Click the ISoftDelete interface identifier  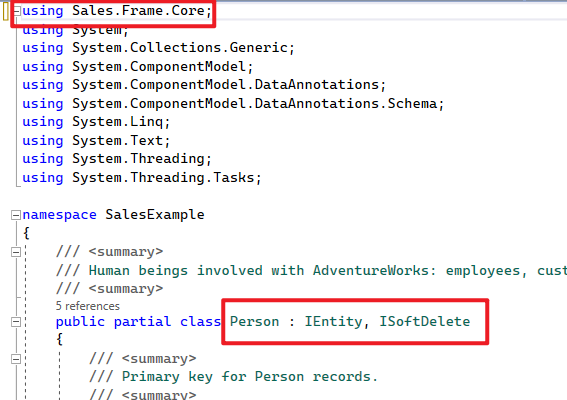pos(425,322)
